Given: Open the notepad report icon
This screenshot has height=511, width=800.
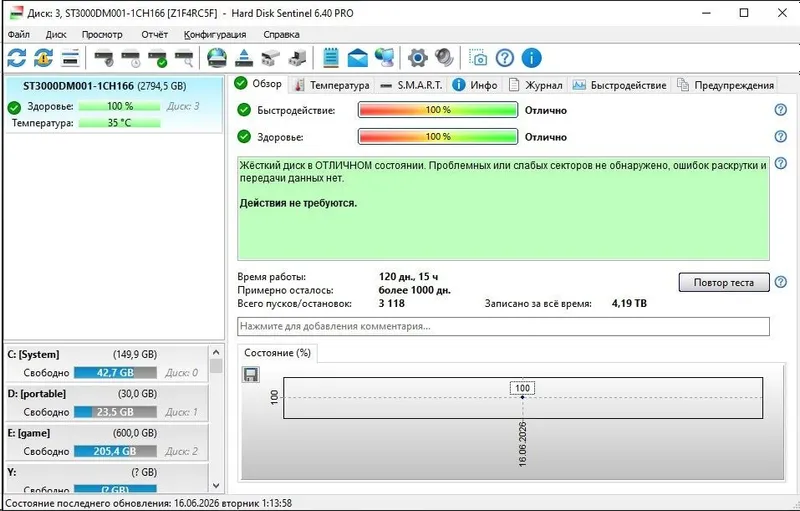Looking at the screenshot, I should coord(331,58).
